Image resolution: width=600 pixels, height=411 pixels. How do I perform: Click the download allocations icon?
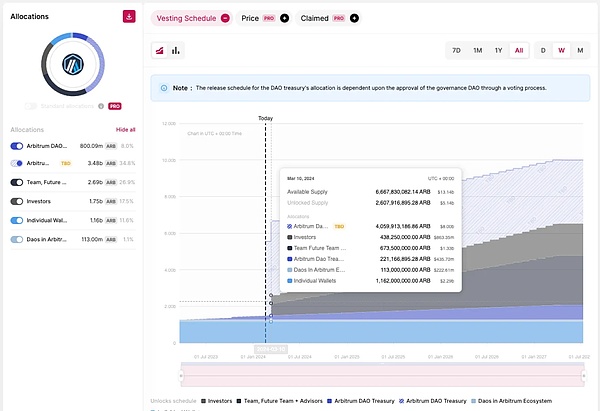click(129, 17)
